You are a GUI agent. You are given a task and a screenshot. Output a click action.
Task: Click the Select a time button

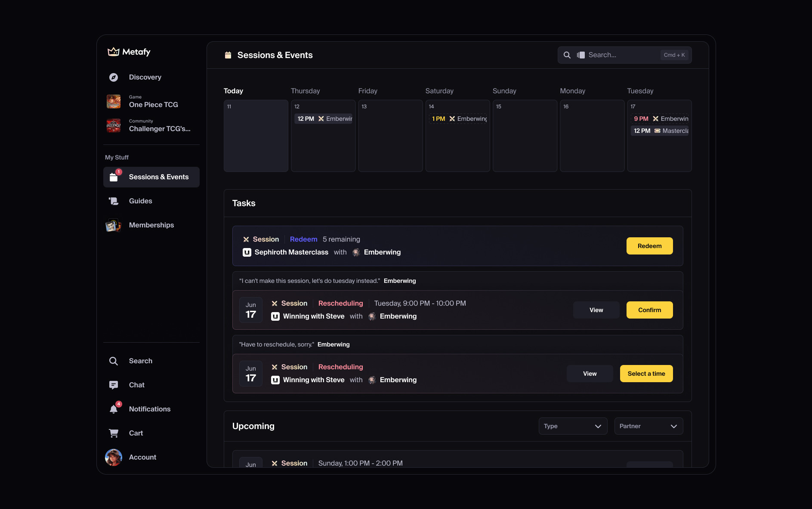[x=646, y=374]
